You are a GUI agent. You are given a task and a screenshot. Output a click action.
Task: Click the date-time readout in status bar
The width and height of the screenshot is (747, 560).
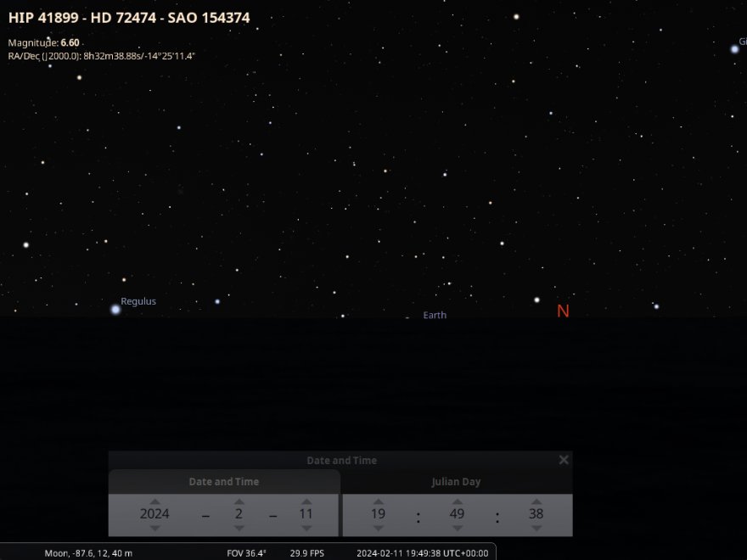pos(422,553)
